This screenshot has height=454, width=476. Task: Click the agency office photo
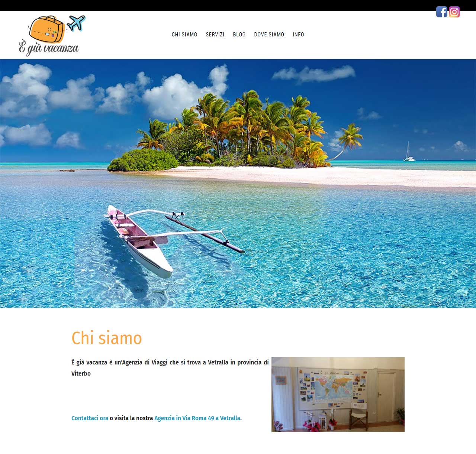coord(338,395)
